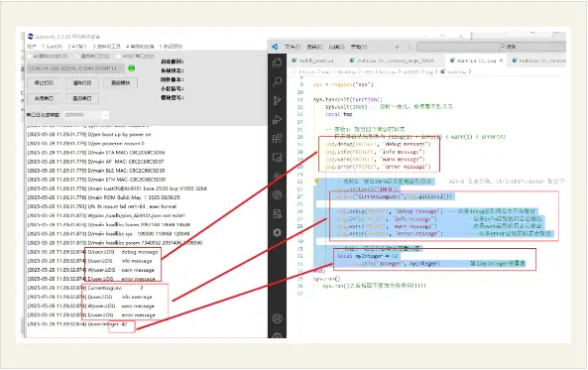Select the 4G模块USB打印 radio option
Screen dimensions: 588x370
(48, 57)
